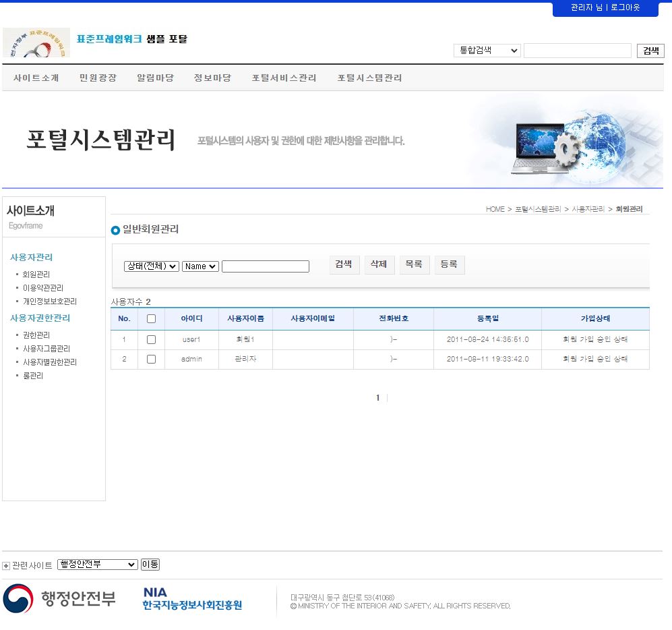This screenshot has width=672, height=630.
Task: Check the checkbox for admin row
Action: 151,359
